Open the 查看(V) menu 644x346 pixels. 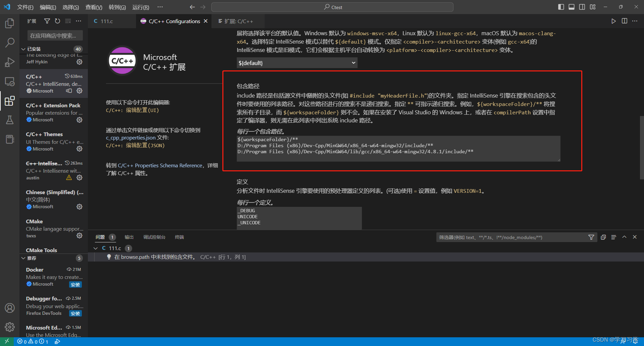94,7
